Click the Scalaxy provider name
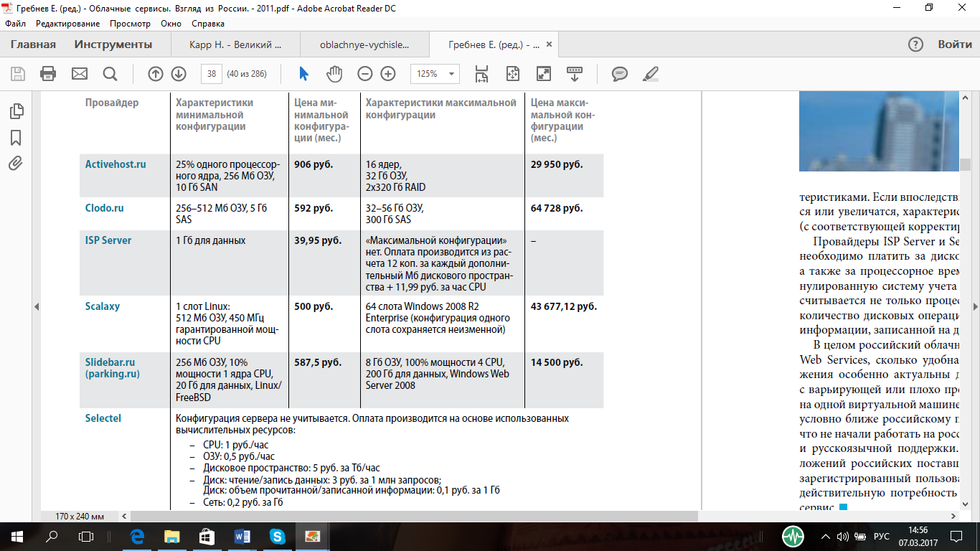The image size is (980, 551). [103, 306]
